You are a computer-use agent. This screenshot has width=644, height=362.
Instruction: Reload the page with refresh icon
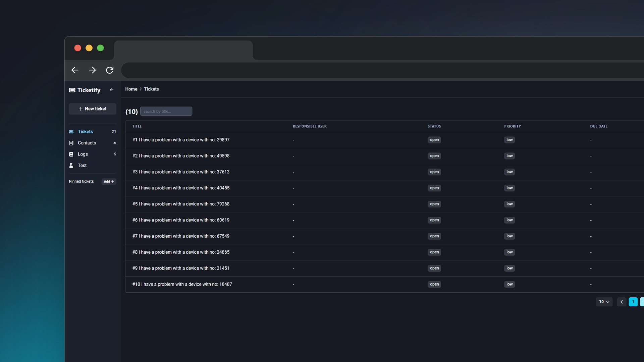[x=110, y=70]
